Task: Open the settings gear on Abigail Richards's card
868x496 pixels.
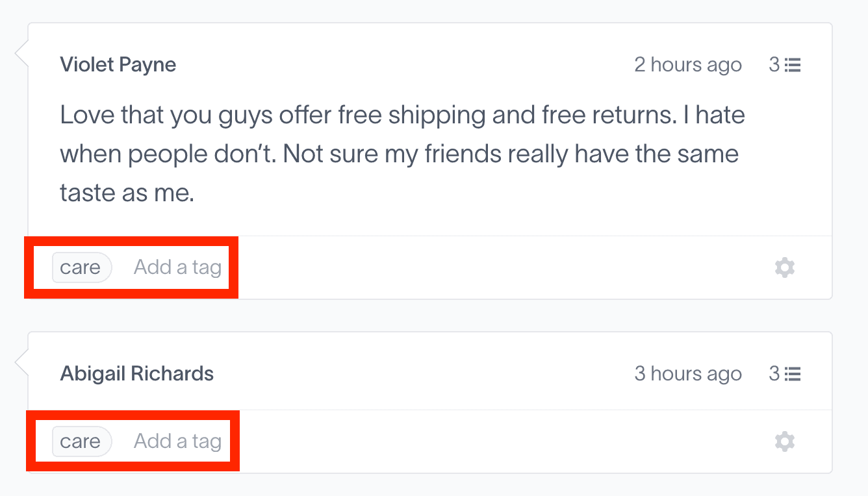Action: click(x=785, y=441)
